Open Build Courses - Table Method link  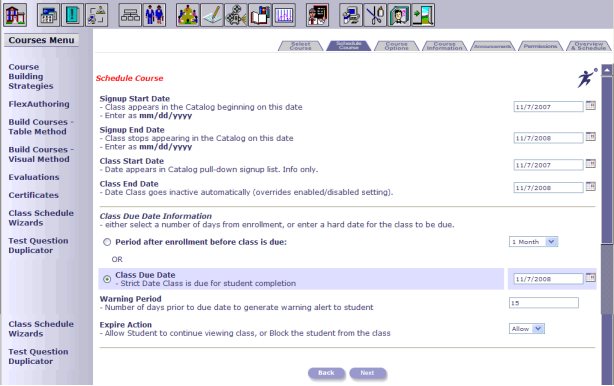[x=41, y=127]
